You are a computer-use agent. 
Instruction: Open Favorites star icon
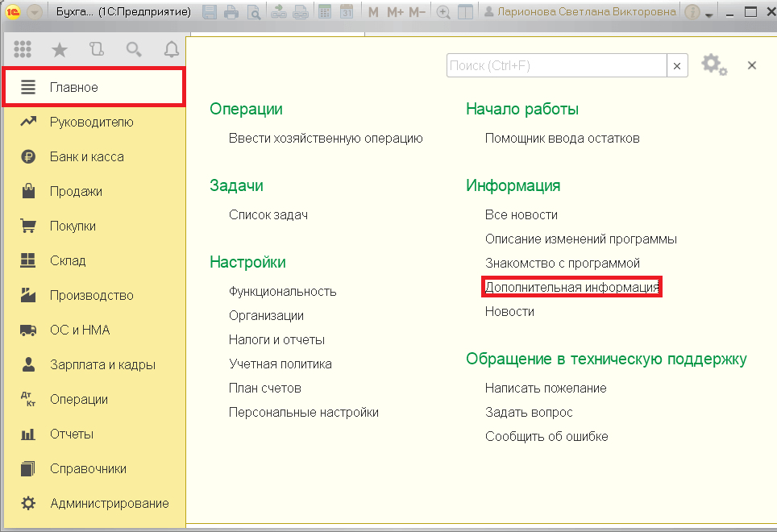[60, 49]
